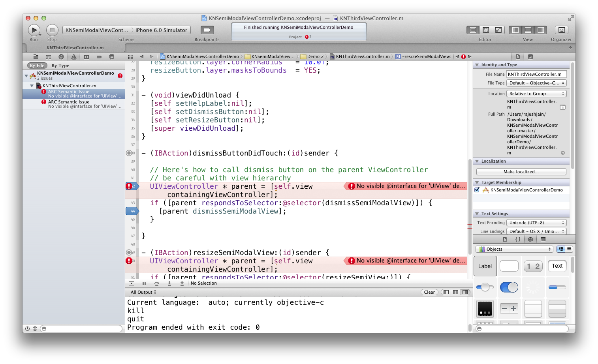The width and height of the screenshot is (598, 364).
Task: Open the Location Relative to Group dropdown
Action: [536, 94]
